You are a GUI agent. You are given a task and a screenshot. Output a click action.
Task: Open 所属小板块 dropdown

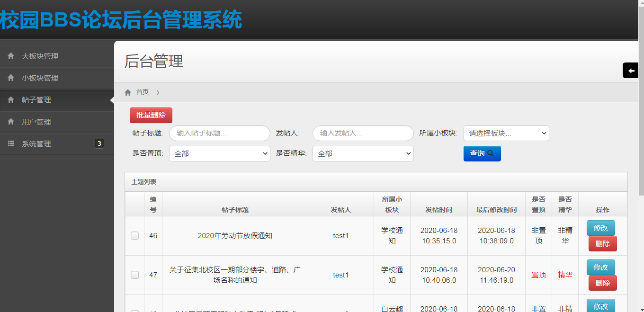pos(506,133)
